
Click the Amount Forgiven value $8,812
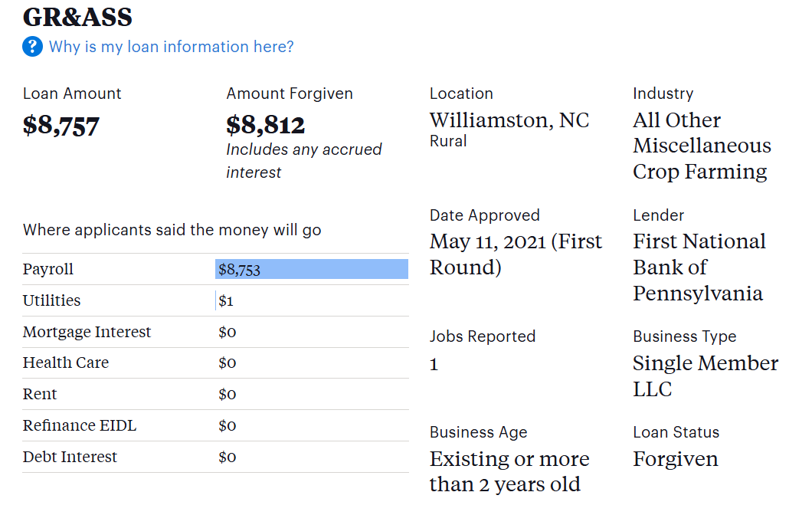[265, 126]
